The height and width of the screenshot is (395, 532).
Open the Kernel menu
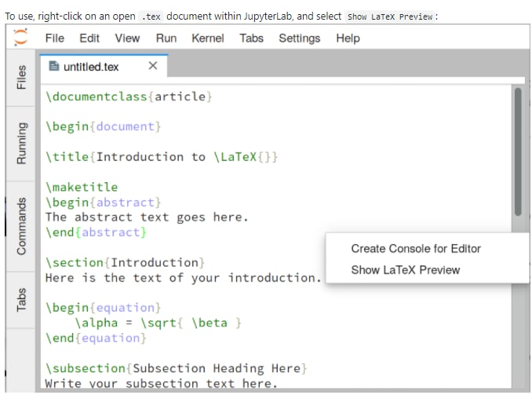coord(208,38)
